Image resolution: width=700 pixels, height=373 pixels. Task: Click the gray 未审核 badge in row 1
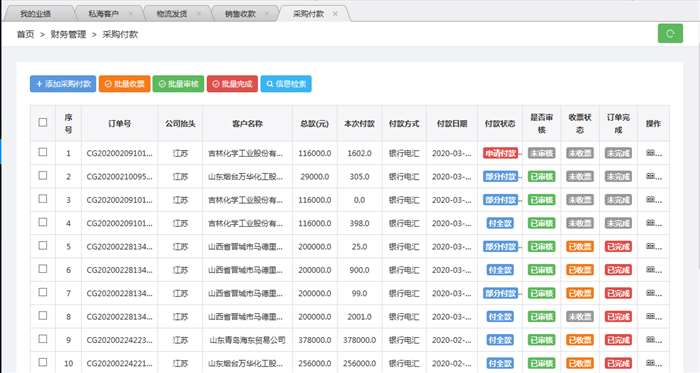pos(542,153)
